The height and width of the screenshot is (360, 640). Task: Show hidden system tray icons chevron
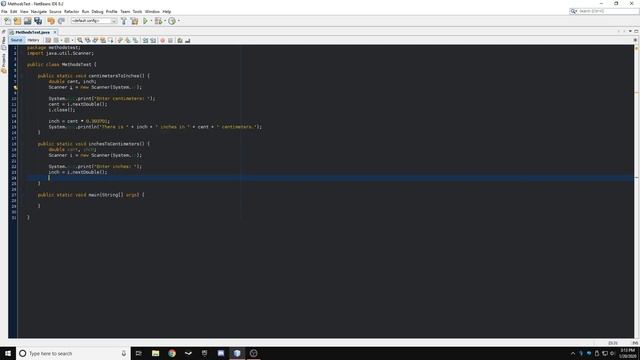[573, 353]
